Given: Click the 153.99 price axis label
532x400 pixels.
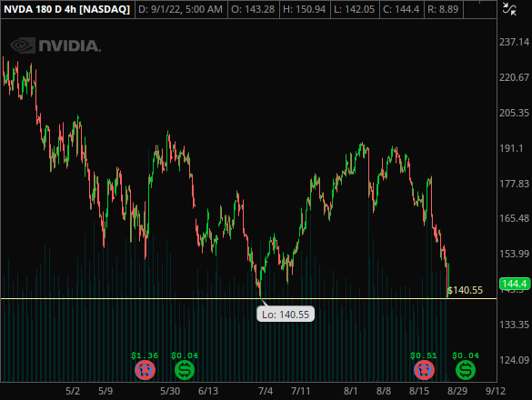Looking at the screenshot, I should click(514, 254).
